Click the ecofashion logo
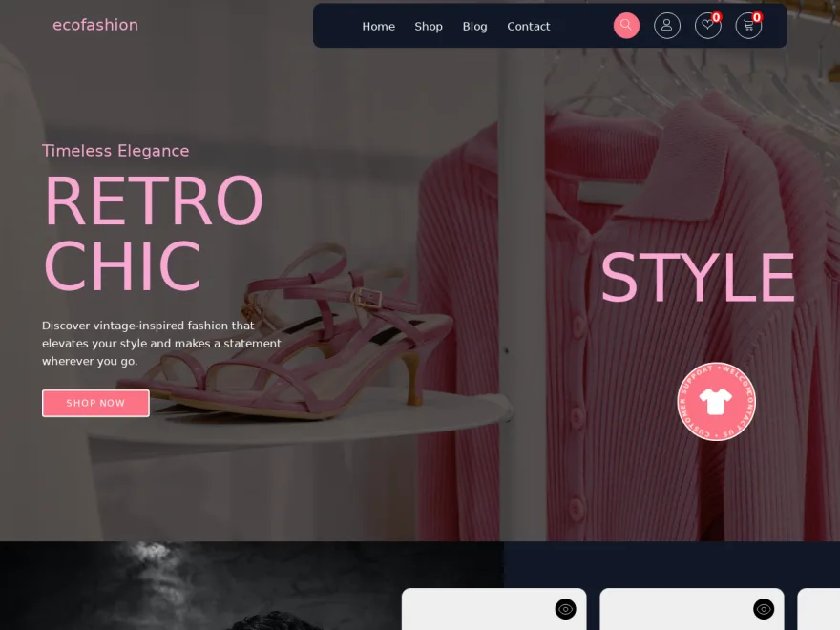Screen dimensions: 840x630 95,25
